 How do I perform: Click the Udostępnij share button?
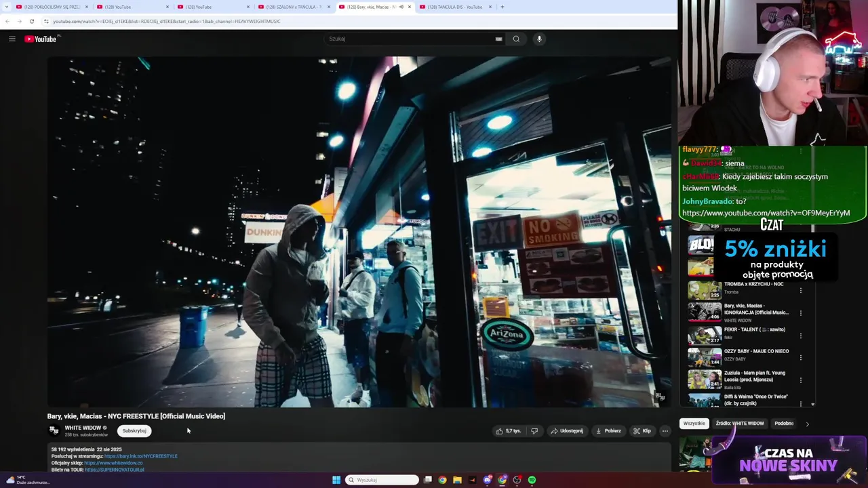click(567, 430)
